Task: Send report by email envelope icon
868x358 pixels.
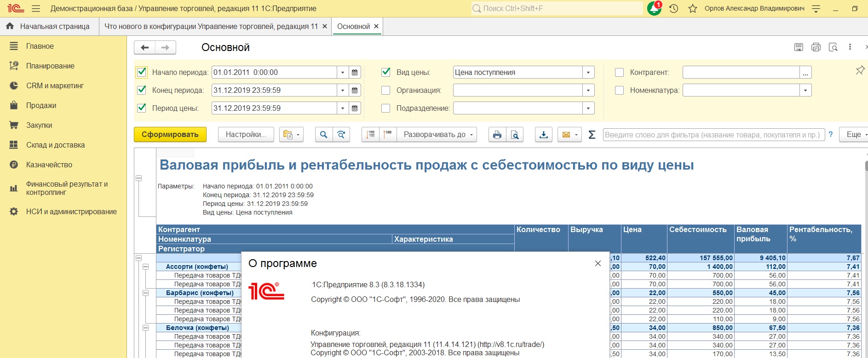Action: pyautogui.click(x=569, y=135)
